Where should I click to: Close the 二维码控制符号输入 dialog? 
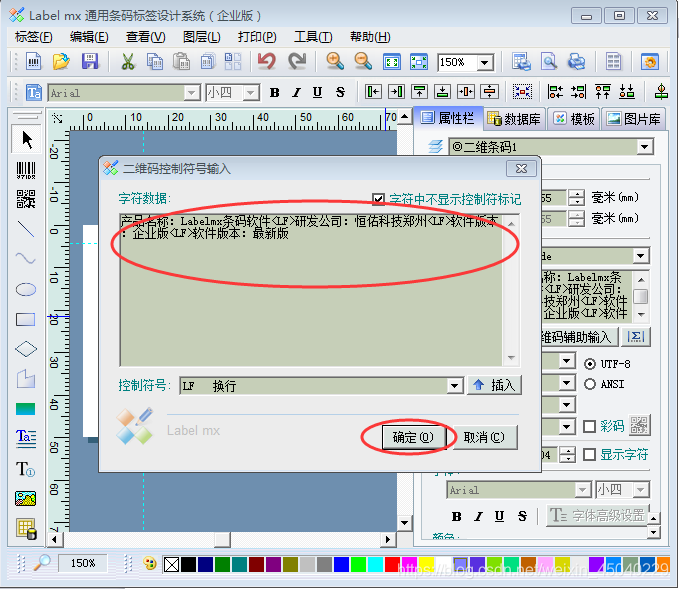tap(521, 168)
